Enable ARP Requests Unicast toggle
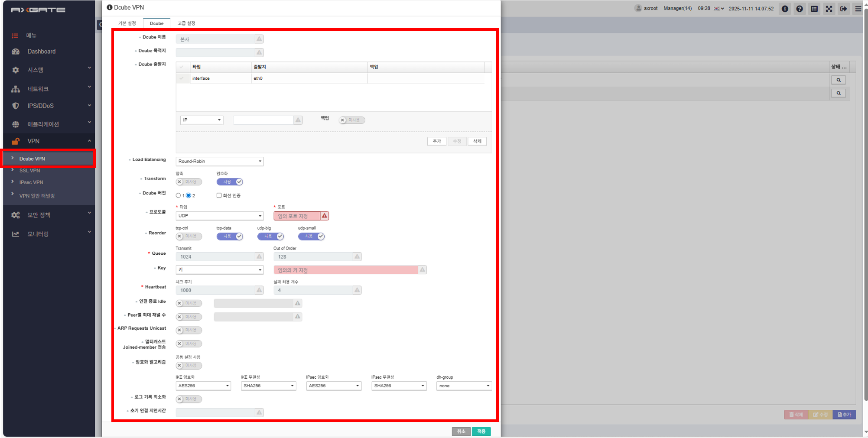Viewport: 868px width, 438px height. coord(189,330)
